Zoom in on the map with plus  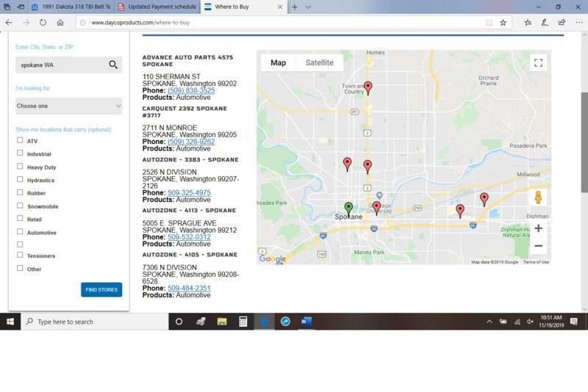tap(538, 228)
